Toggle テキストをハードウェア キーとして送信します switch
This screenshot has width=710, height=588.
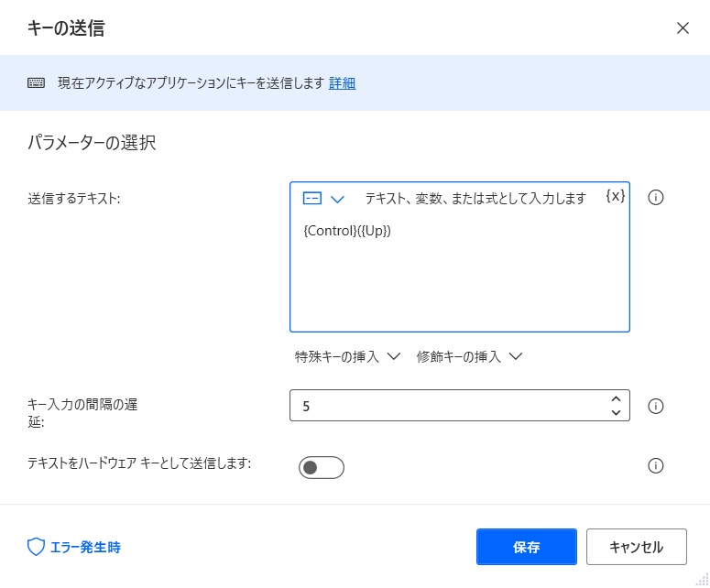click(322, 468)
